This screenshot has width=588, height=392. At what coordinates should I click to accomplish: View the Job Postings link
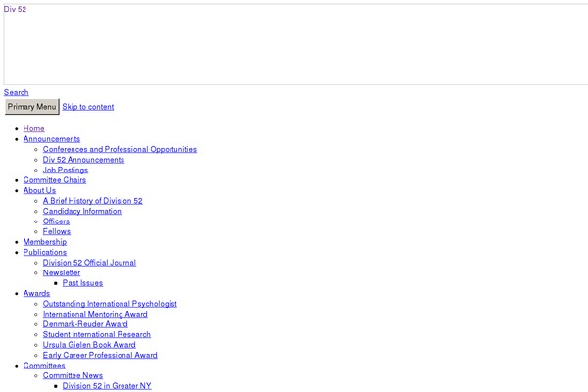[66, 170]
